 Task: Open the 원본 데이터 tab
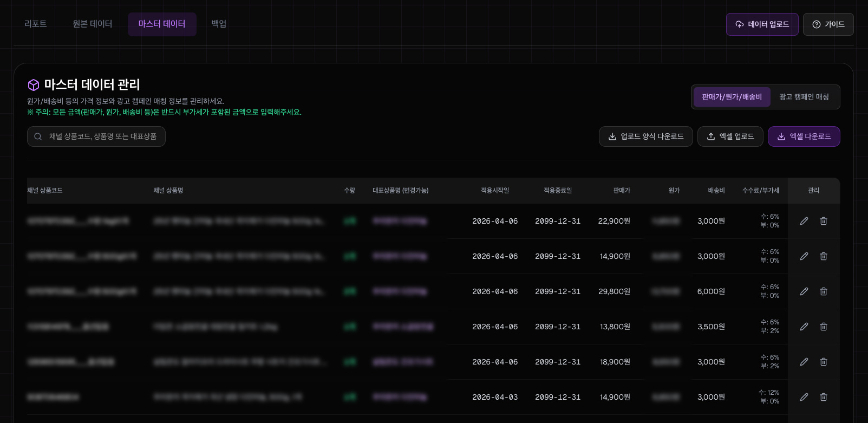(x=93, y=24)
